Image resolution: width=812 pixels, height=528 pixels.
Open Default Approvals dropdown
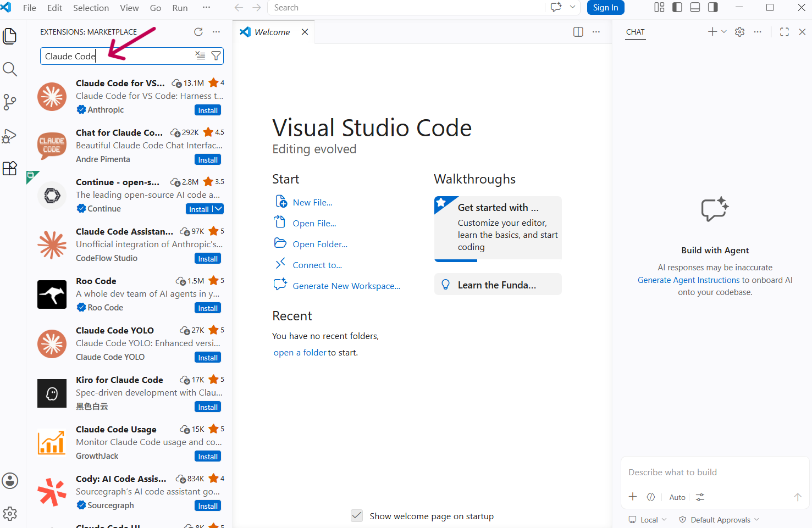point(719,520)
